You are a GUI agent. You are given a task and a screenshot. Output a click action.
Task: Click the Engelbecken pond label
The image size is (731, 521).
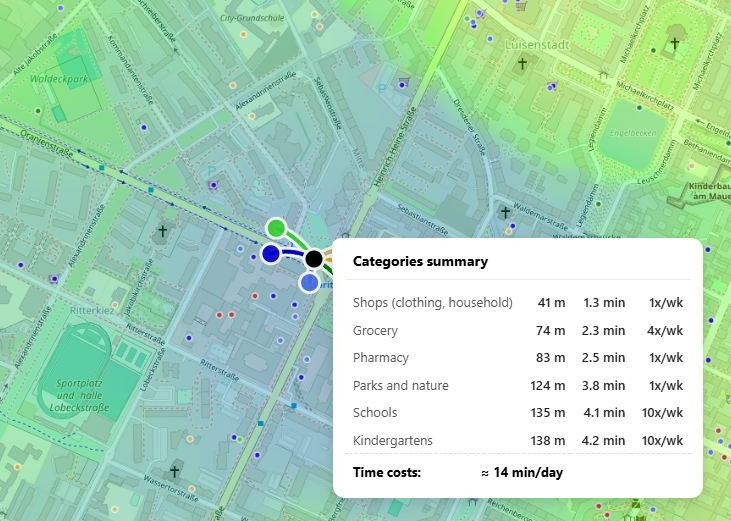pyautogui.click(x=633, y=133)
